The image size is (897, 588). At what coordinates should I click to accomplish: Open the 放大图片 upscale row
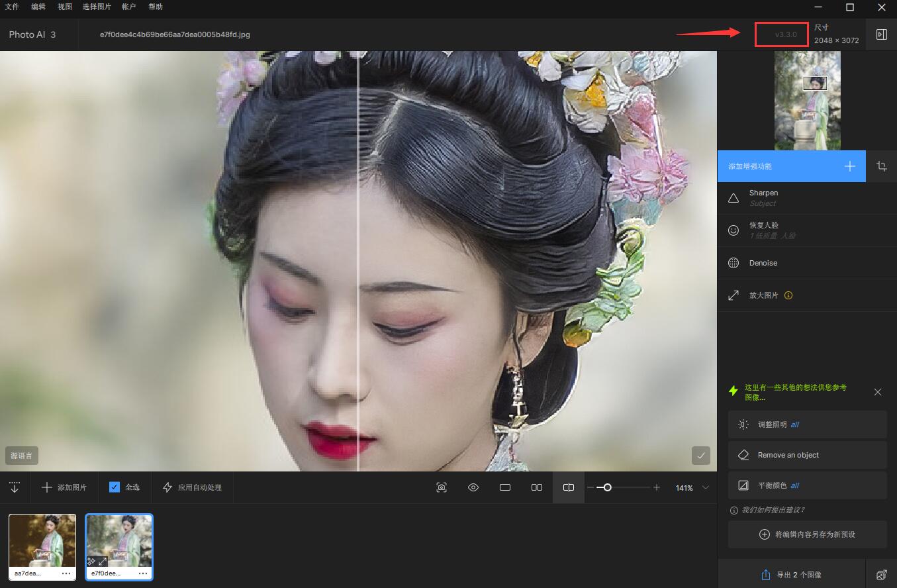tap(807, 295)
